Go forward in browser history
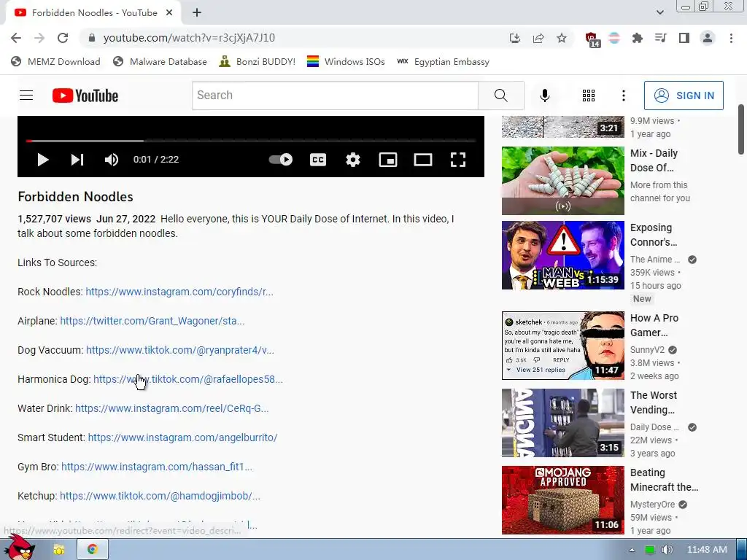 coord(39,38)
